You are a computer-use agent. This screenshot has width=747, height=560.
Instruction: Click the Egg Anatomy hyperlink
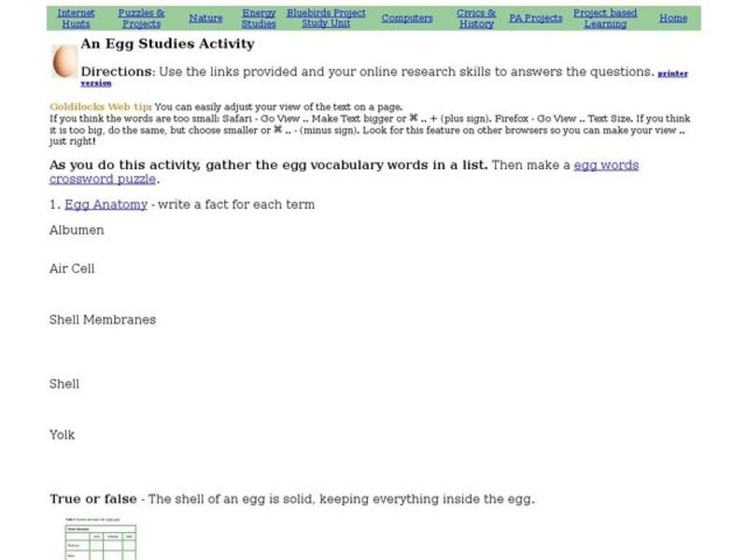point(106,204)
